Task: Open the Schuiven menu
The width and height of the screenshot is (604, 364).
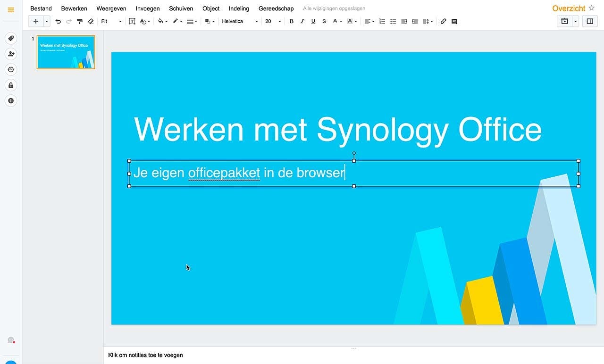Action: pyautogui.click(x=181, y=8)
